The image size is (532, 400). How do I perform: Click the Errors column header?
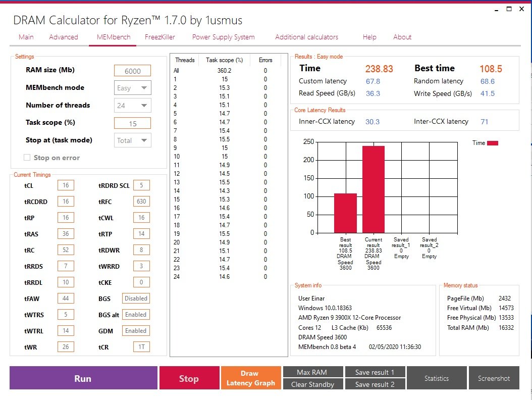[x=265, y=60]
